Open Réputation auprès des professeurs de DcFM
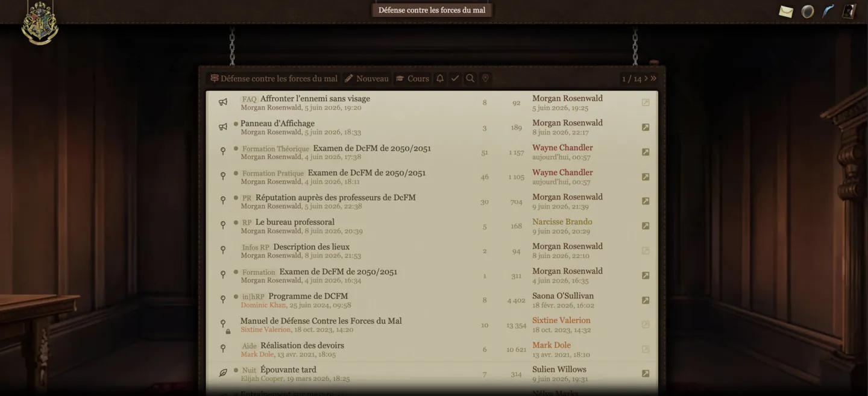Viewport: 868px width, 396px height. coord(336,198)
